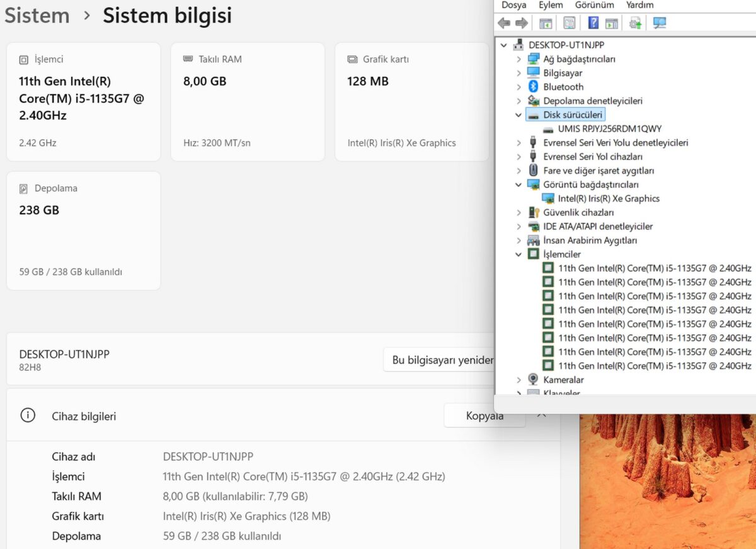Select Kameralar tree label
The image size is (756, 549).
pos(563,379)
